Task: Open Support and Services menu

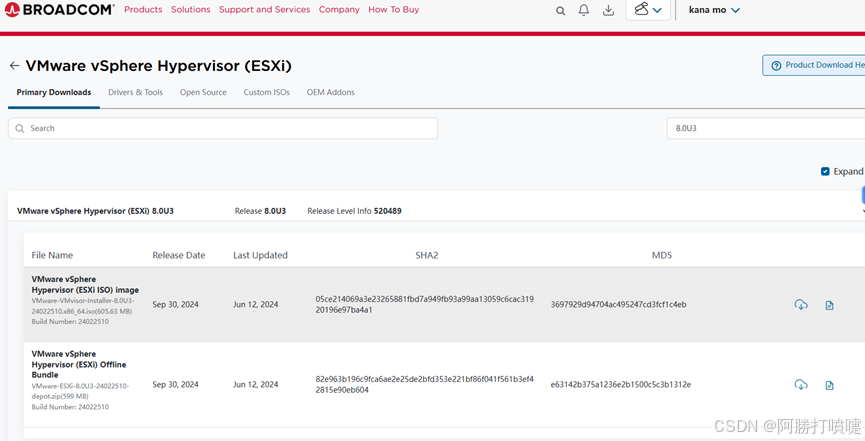Action: (x=264, y=9)
